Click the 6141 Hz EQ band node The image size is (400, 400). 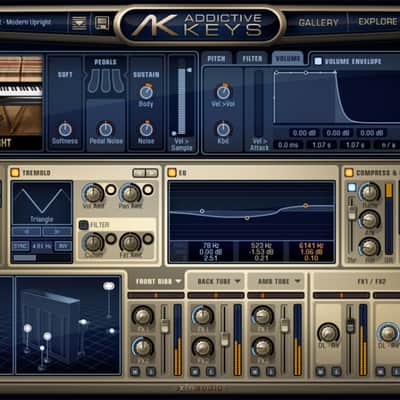pos(306,206)
